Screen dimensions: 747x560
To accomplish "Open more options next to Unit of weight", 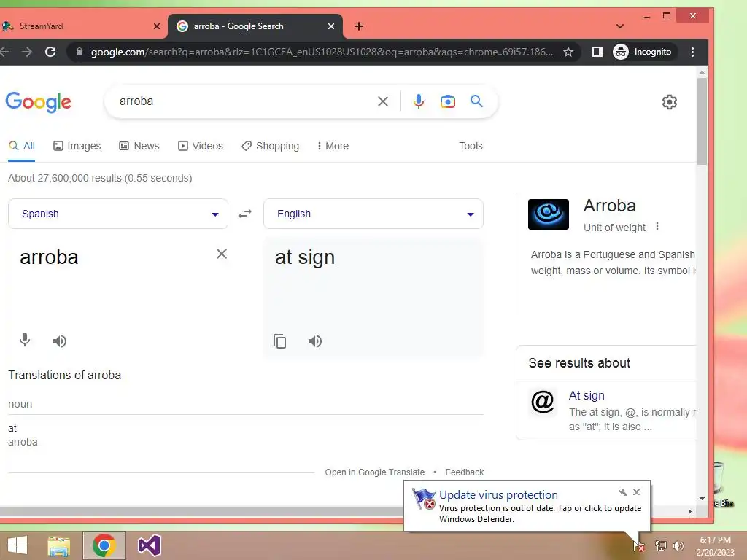I will (x=657, y=226).
